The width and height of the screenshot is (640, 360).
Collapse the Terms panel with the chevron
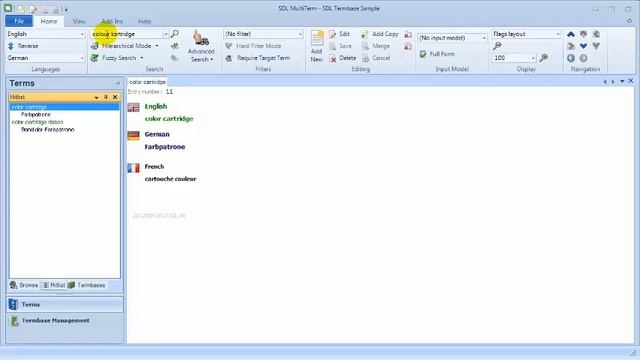coord(118,83)
